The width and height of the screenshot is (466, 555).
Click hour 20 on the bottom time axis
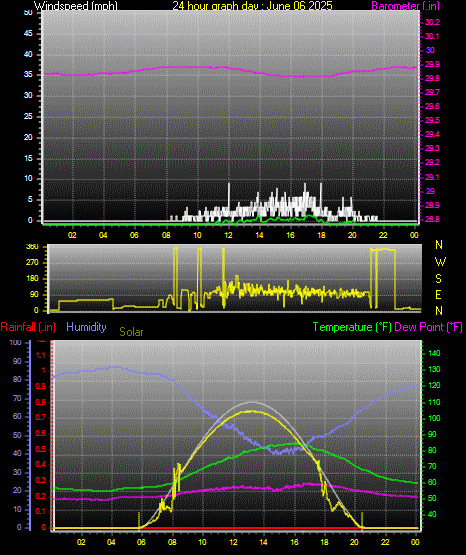pos(355,542)
